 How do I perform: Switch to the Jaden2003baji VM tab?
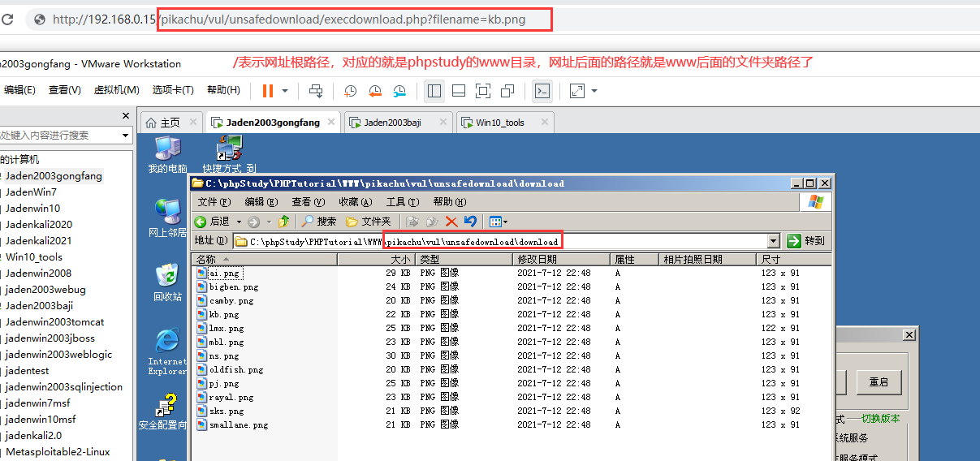point(392,123)
